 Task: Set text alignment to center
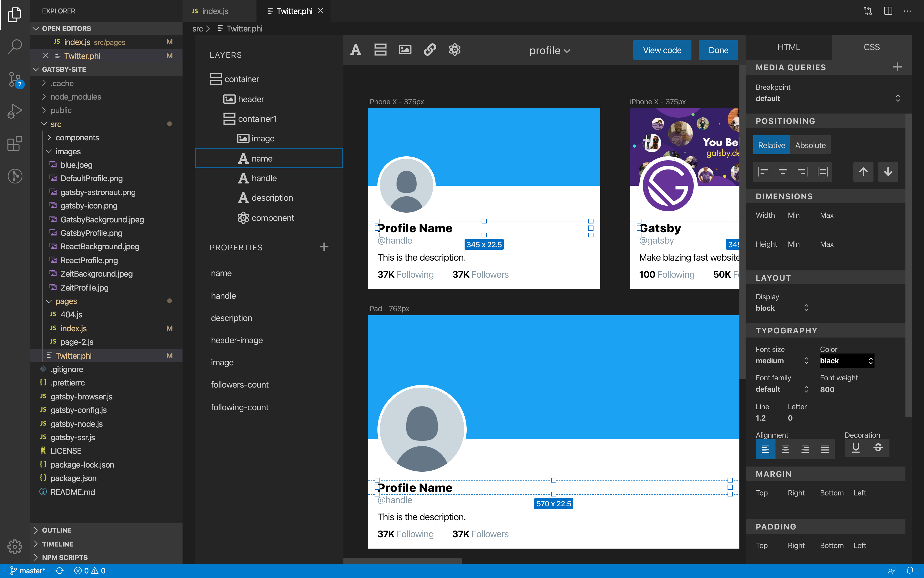click(785, 449)
